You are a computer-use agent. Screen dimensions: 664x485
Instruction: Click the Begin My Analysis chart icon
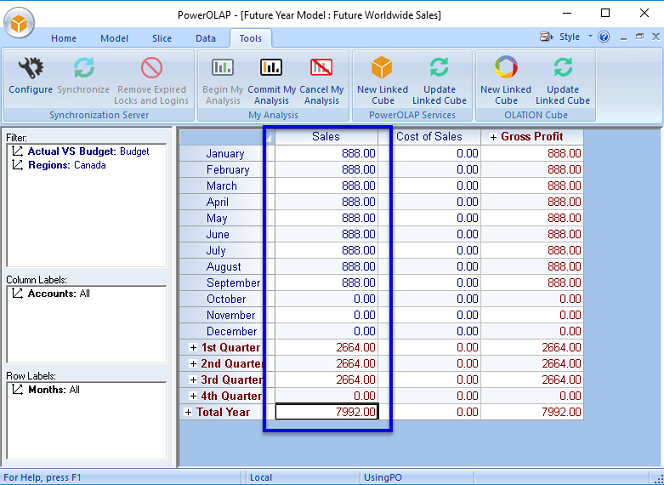[223, 67]
